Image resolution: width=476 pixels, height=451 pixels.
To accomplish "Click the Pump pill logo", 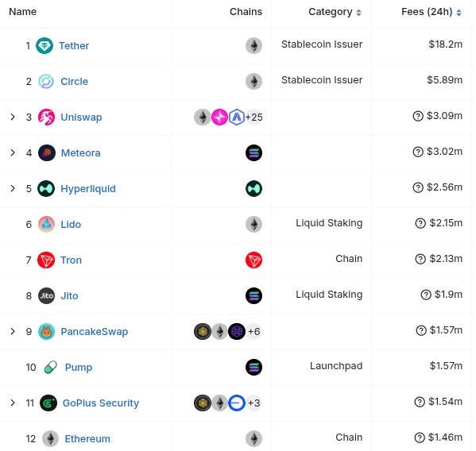I will point(50,368).
